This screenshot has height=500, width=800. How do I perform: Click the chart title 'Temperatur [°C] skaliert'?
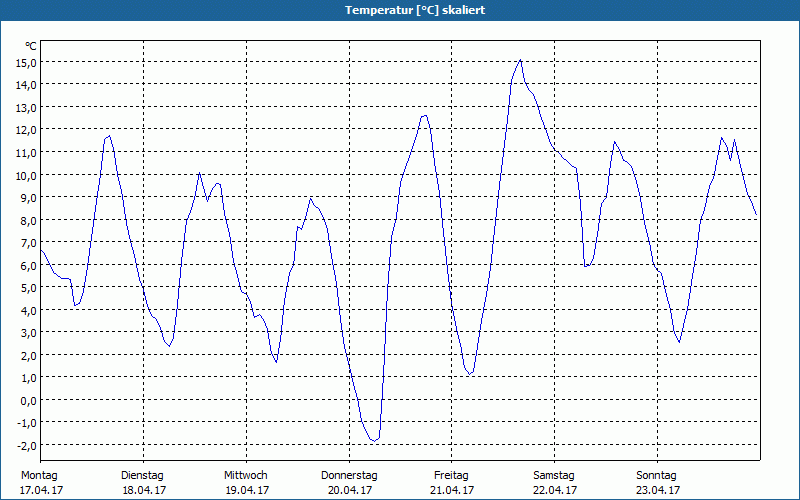[415, 10]
